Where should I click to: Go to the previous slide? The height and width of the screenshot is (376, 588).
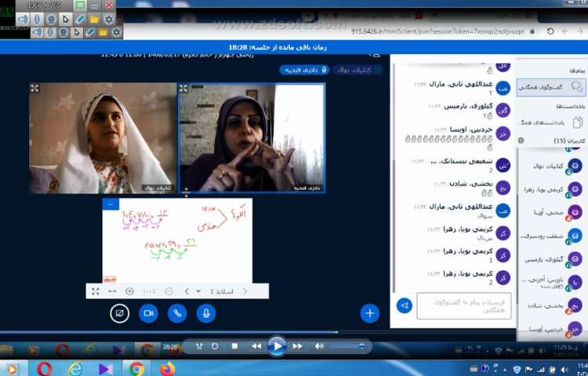click(x=245, y=291)
